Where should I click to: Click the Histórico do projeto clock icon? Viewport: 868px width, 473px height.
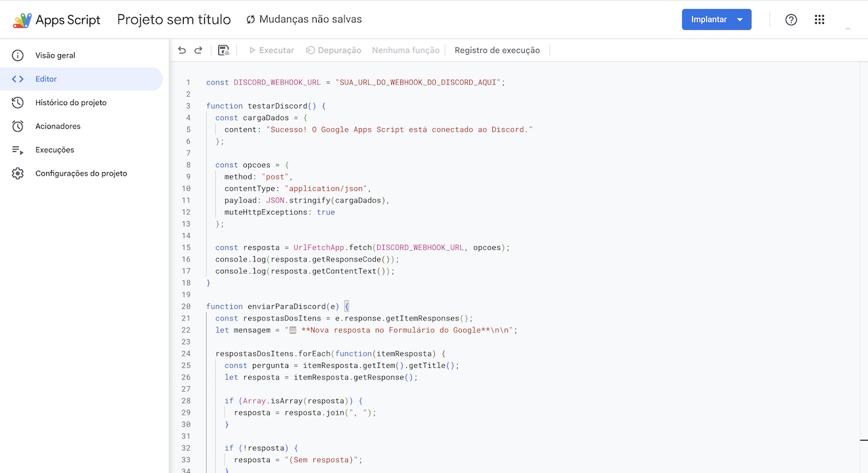pos(18,103)
